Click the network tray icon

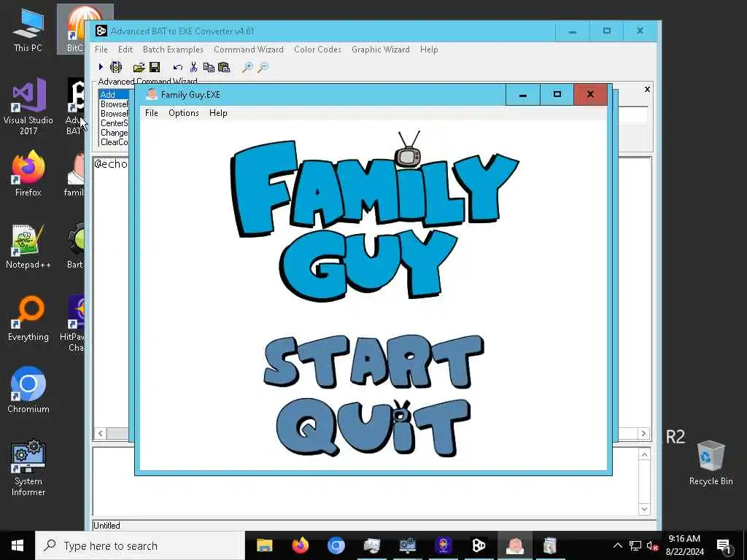point(635,545)
